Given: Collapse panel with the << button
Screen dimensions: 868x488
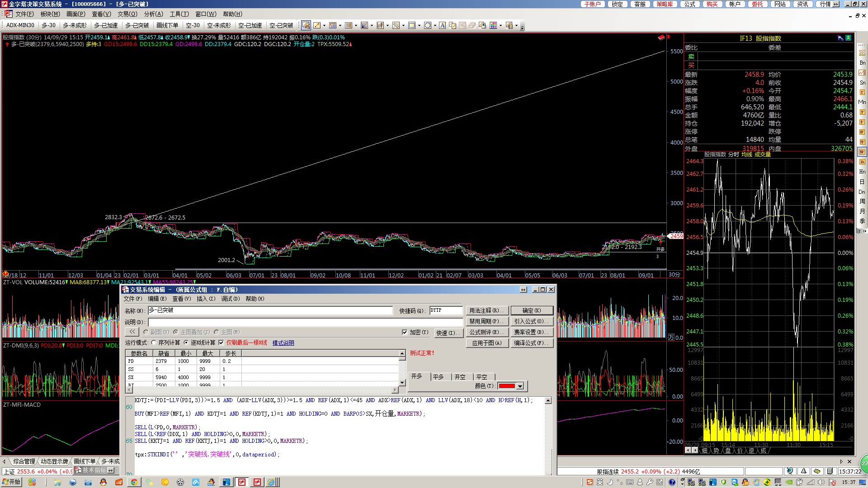Looking at the screenshot, I should 132,332.
